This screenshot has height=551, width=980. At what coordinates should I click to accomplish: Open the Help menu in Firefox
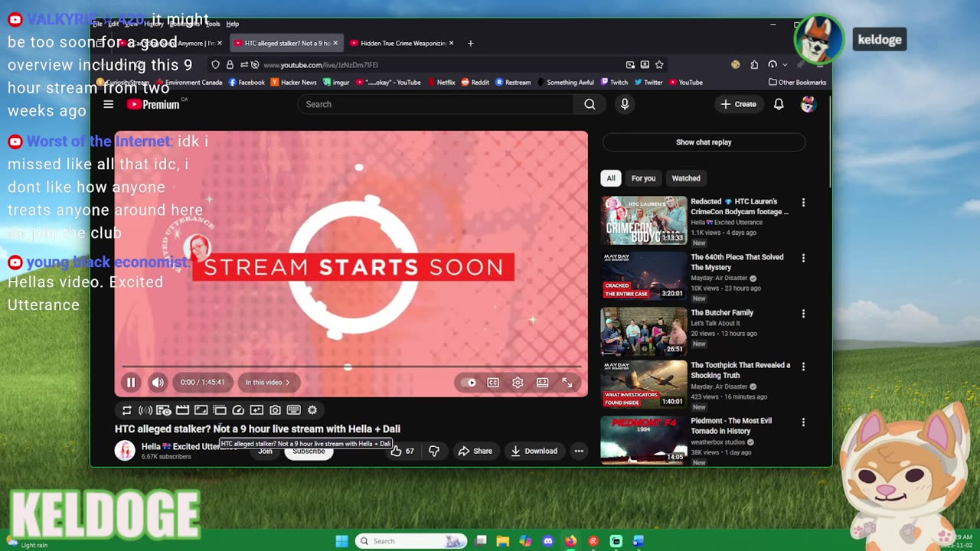point(233,24)
